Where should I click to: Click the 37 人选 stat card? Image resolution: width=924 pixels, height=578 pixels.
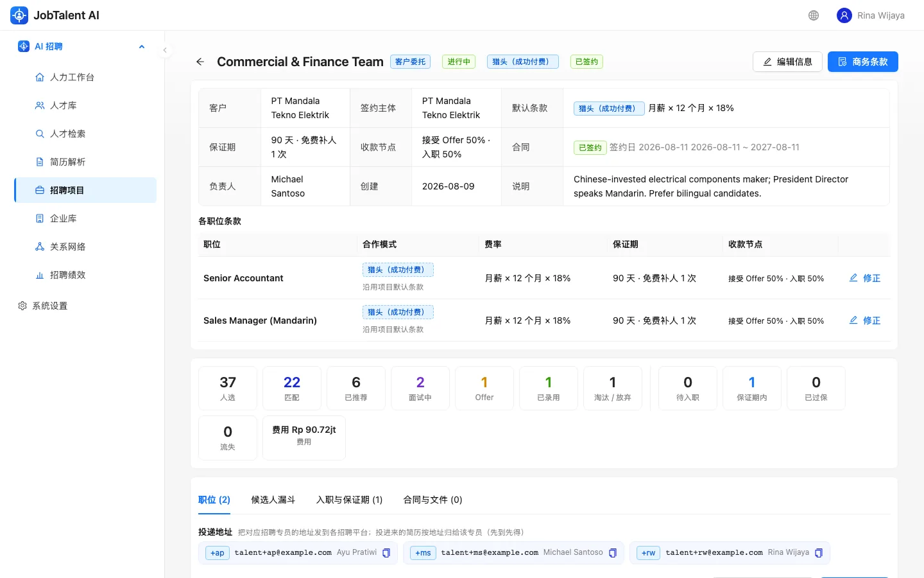click(228, 388)
